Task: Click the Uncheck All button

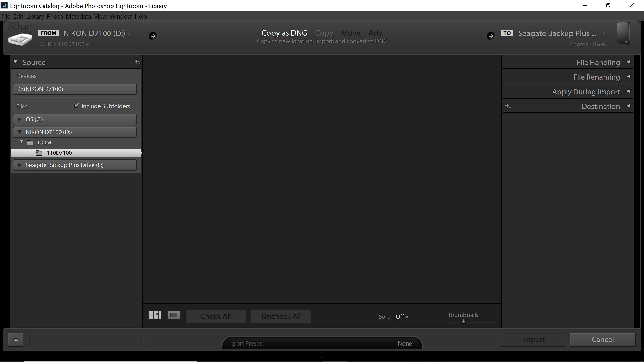Action: (281, 316)
